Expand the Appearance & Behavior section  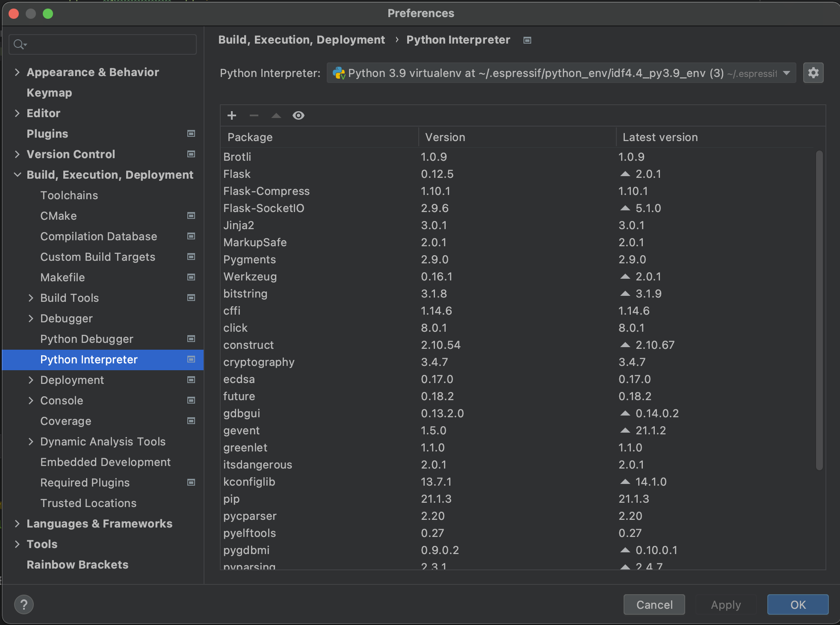point(17,72)
